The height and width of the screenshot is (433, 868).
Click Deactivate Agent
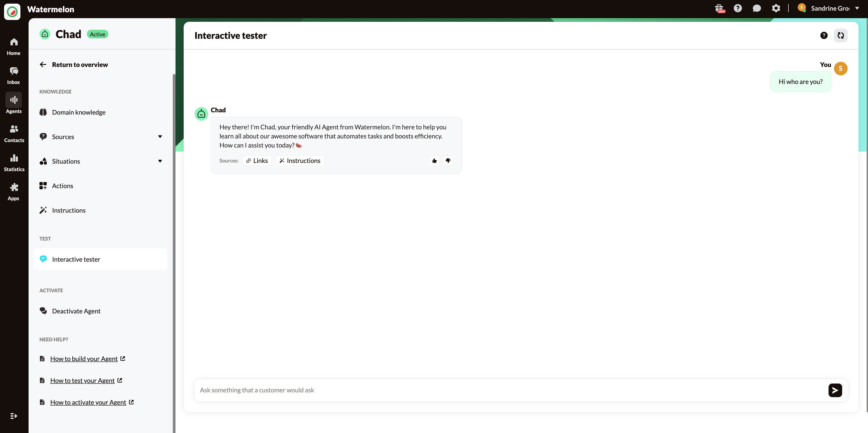(100, 311)
